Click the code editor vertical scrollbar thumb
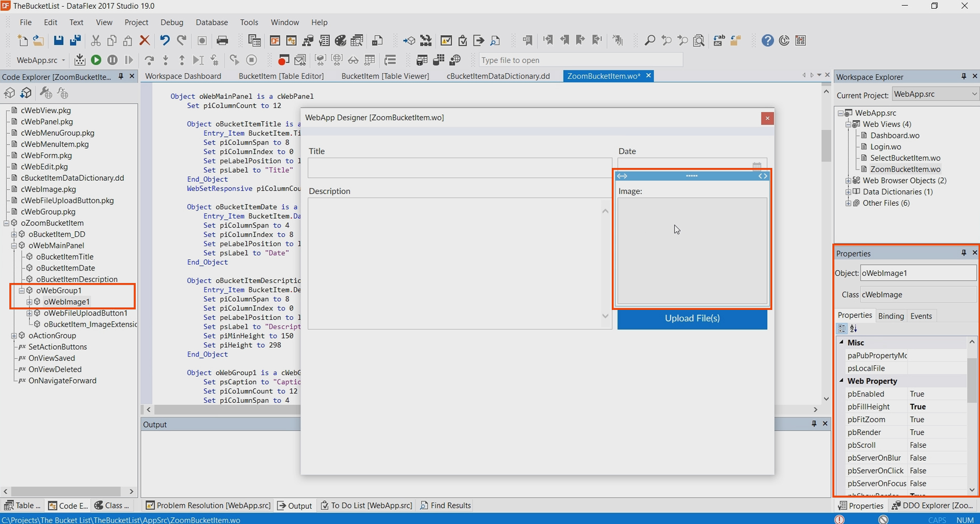The width and height of the screenshot is (980, 524). (826, 145)
